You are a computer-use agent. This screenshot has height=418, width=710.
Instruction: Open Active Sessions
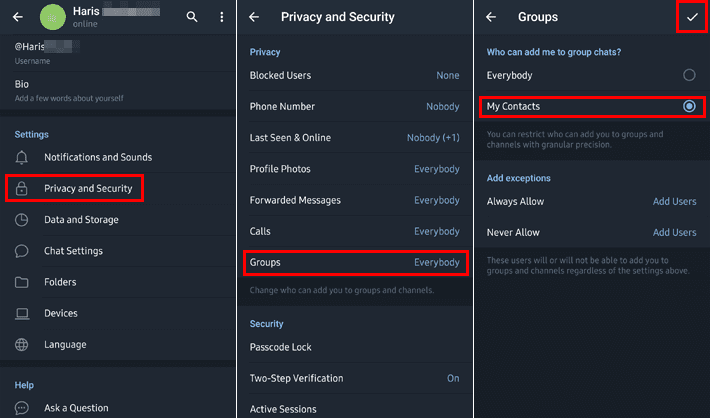(355, 409)
